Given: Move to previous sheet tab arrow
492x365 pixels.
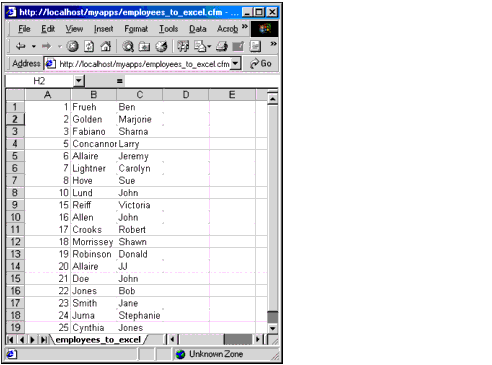Looking at the screenshot, I should [x=22, y=340].
